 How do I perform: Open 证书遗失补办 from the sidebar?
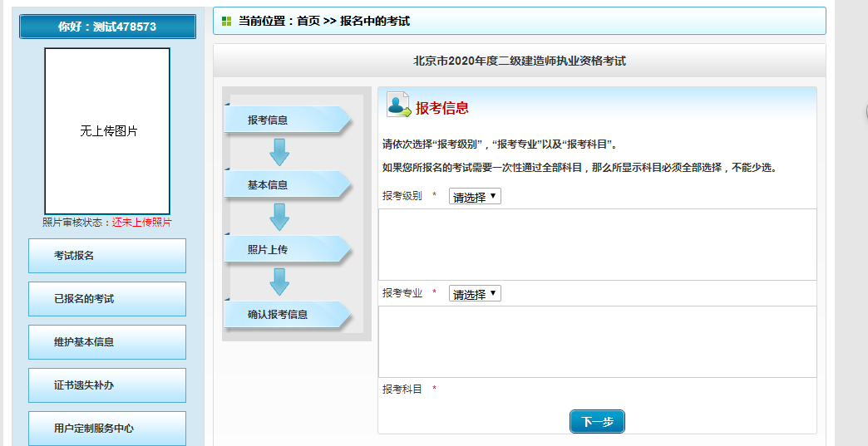[x=107, y=385]
